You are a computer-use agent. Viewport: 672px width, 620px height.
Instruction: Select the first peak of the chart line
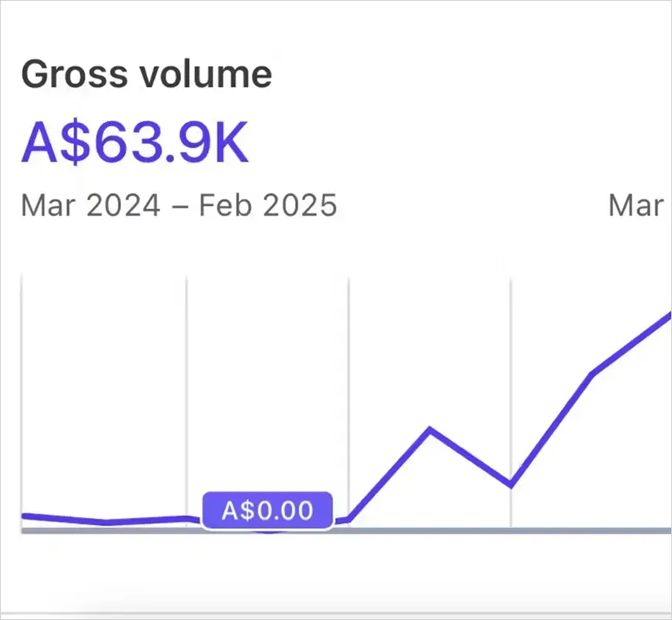(430, 429)
